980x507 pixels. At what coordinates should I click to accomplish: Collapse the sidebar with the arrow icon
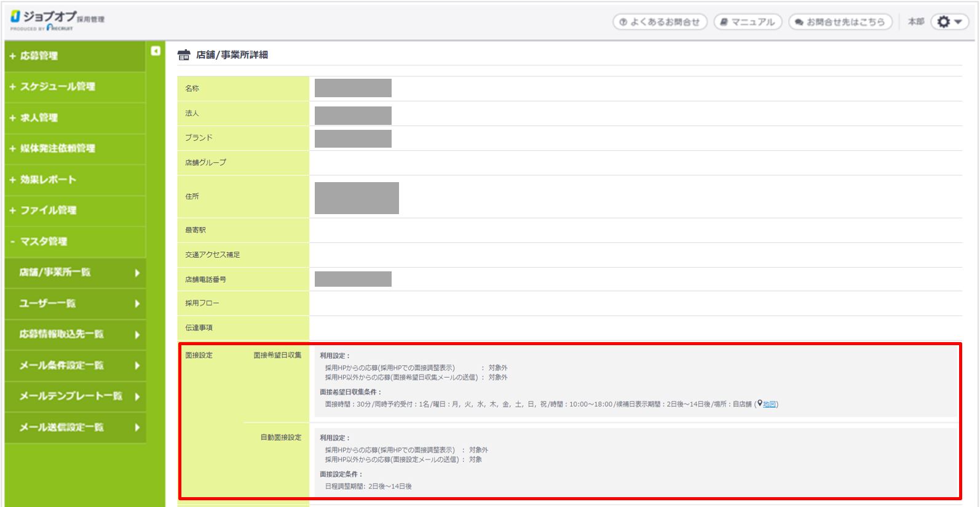point(156,51)
